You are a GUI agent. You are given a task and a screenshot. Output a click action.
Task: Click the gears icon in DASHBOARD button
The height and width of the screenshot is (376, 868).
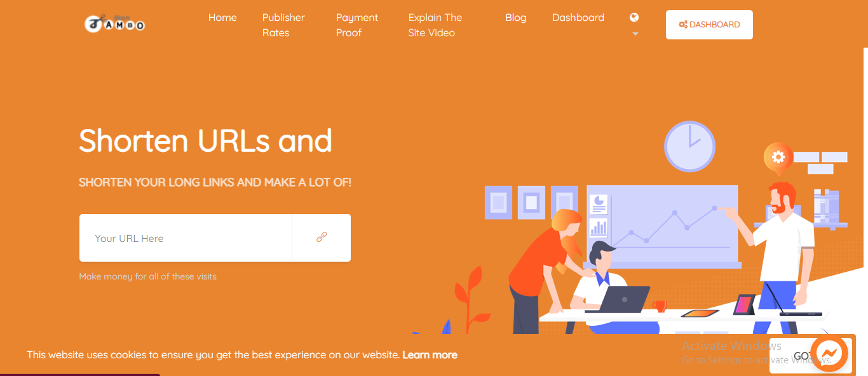683,25
